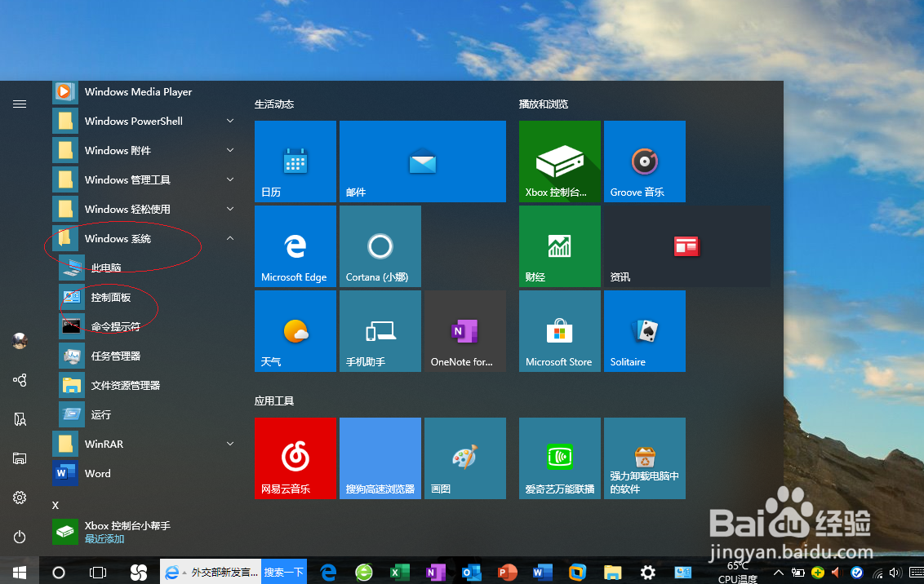The height and width of the screenshot is (584, 924).
Task: Launch the 搜狗高速浏览器 tile
Action: coord(380,458)
